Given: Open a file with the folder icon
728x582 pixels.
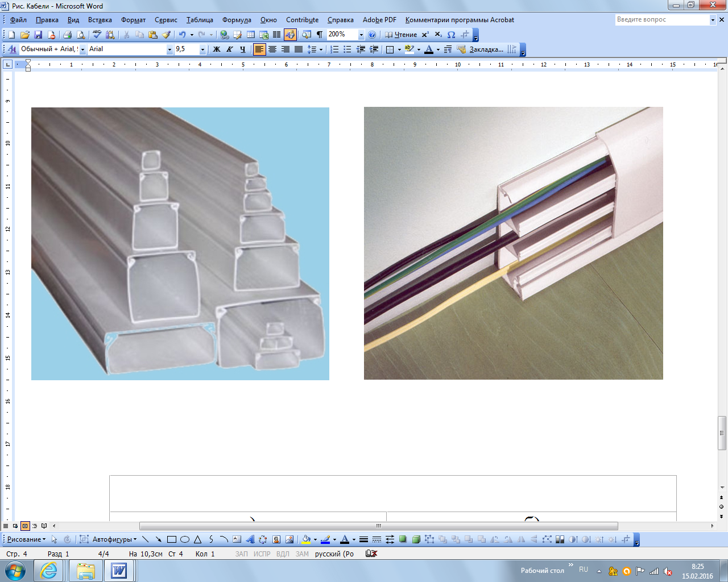Looking at the screenshot, I should tap(24, 35).
